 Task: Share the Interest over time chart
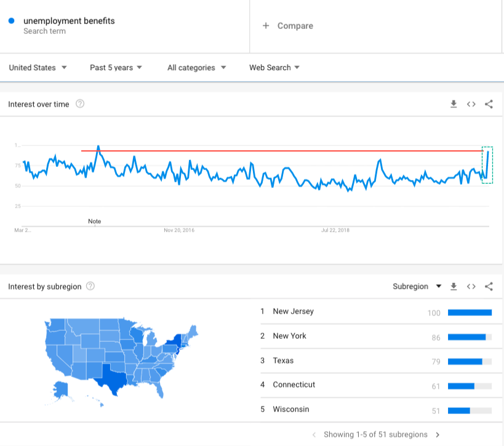(x=489, y=104)
